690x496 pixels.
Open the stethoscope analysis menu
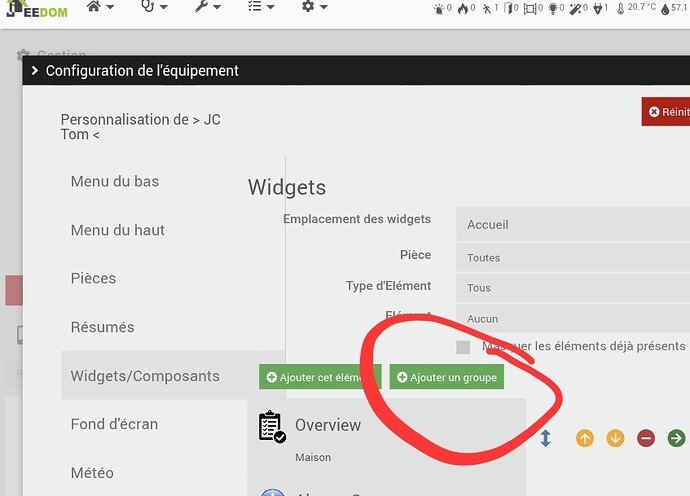(x=154, y=6)
